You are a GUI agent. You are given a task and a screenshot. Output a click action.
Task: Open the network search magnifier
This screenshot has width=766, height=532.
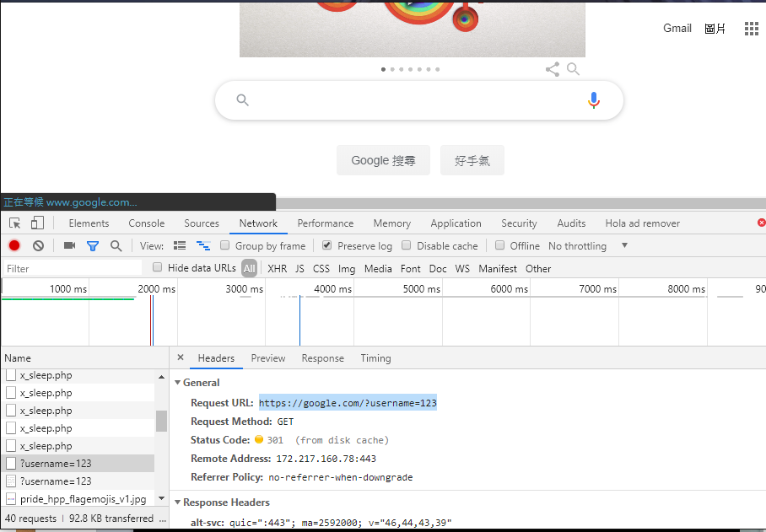point(116,246)
